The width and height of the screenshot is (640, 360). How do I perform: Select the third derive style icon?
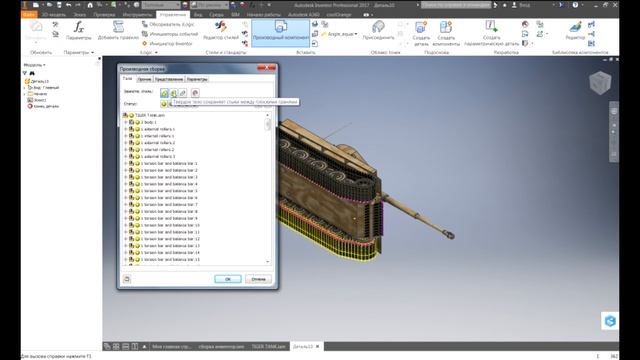182,93
